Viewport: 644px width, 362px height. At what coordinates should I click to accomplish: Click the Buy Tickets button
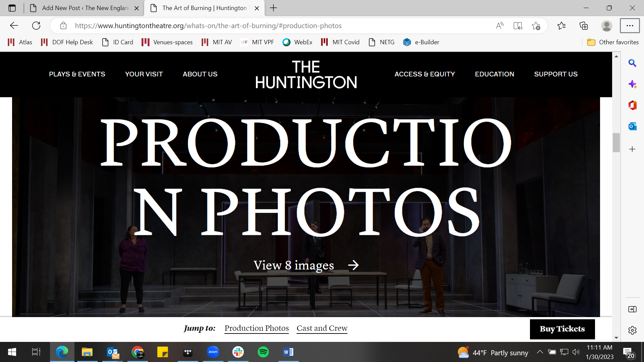562,329
